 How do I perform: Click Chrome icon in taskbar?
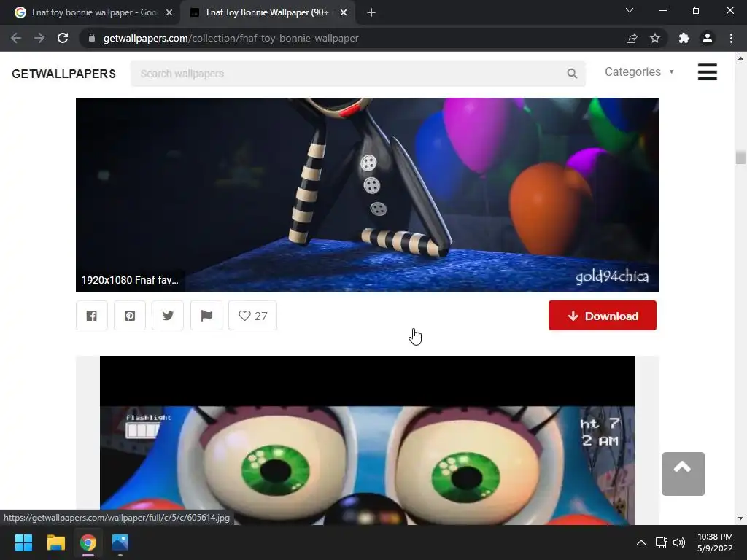click(x=88, y=542)
